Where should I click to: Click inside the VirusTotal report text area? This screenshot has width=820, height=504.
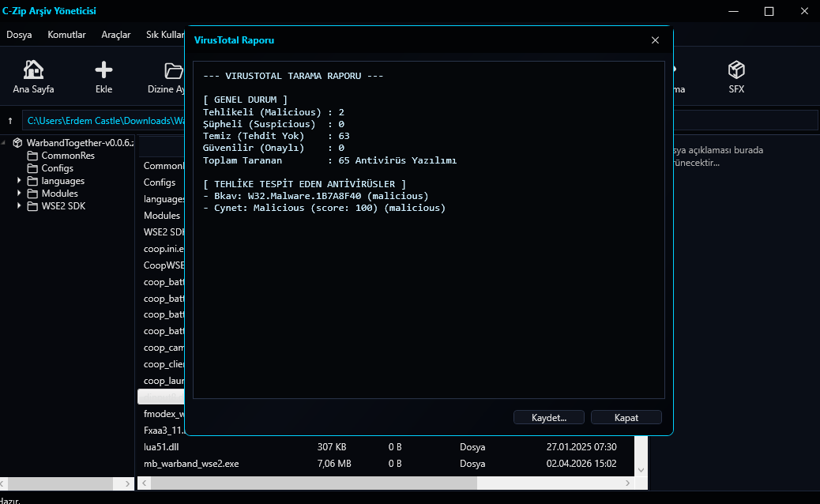pyautogui.click(x=429, y=230)
